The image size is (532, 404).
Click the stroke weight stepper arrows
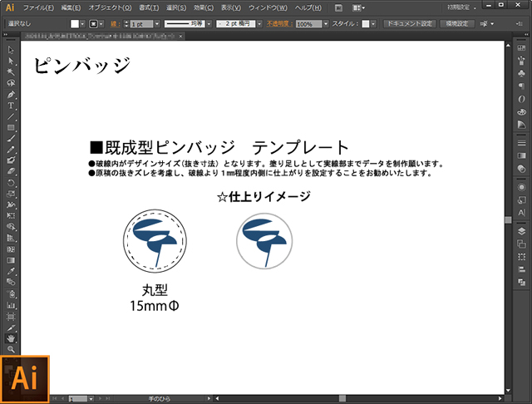pos(126,24)
